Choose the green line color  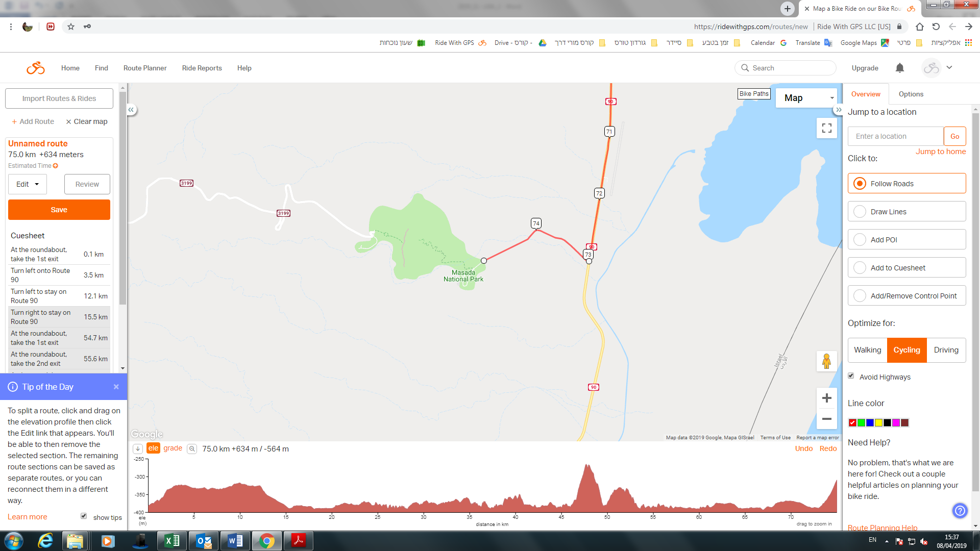pos(861,422)
